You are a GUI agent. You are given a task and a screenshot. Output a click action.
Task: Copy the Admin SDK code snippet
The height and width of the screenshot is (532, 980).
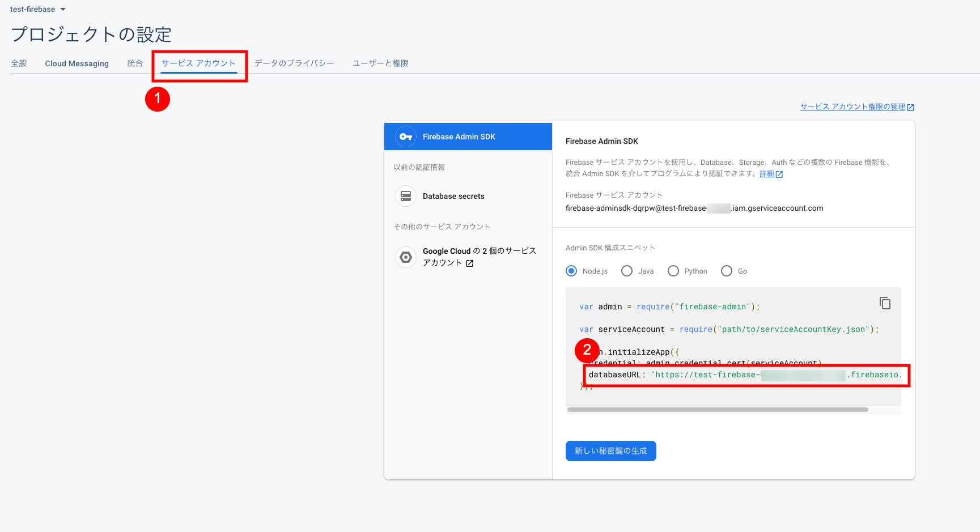click(x=885, y=303)
